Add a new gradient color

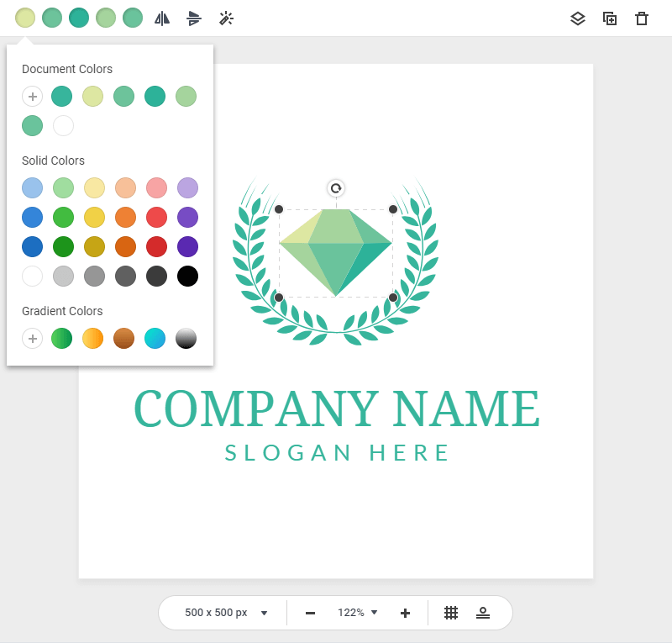[x=32, y=339]
